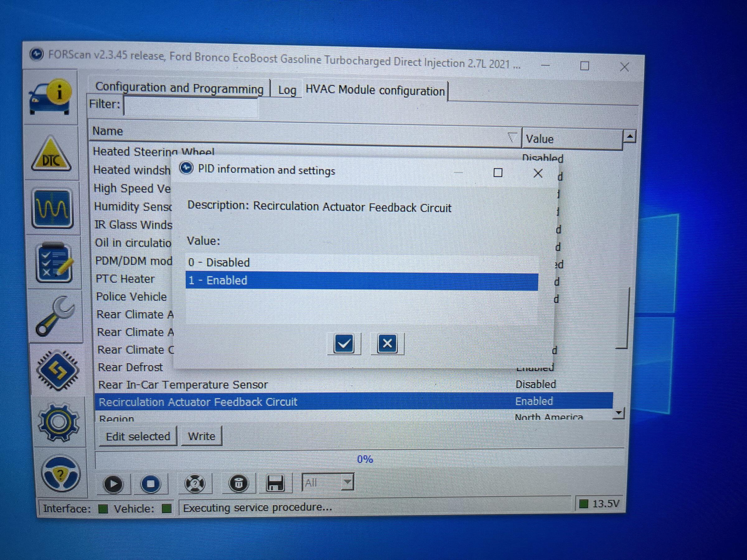This screenshot has width=747, height=560.
Task: Minimize the FORScan main window
Action: click(545, 65)
